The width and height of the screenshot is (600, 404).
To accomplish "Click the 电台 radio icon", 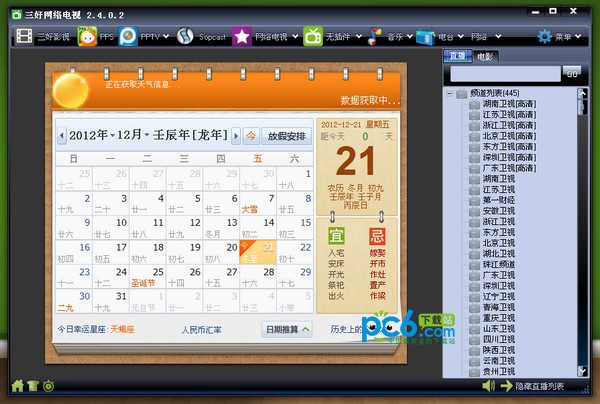I will (426, 37).
